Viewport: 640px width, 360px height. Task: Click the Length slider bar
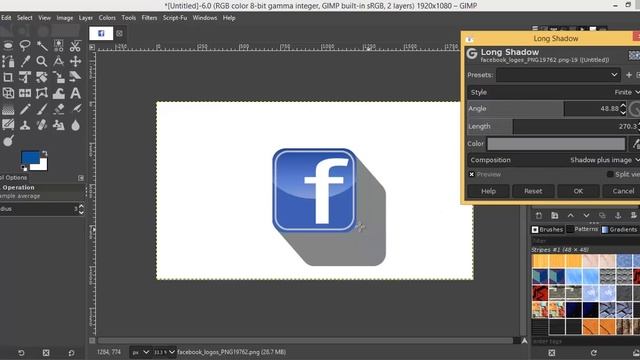(x=553, y=127)
